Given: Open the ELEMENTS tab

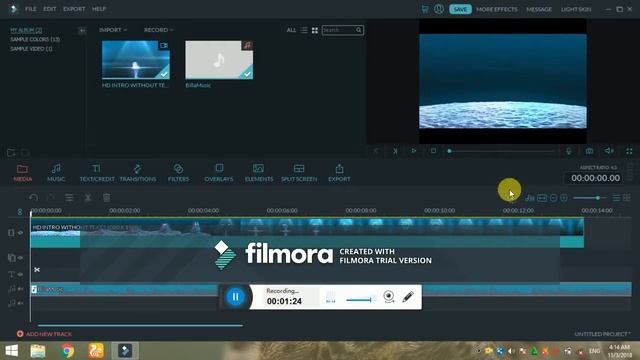Looking at the screenshot, I should (x=259, y=173).
